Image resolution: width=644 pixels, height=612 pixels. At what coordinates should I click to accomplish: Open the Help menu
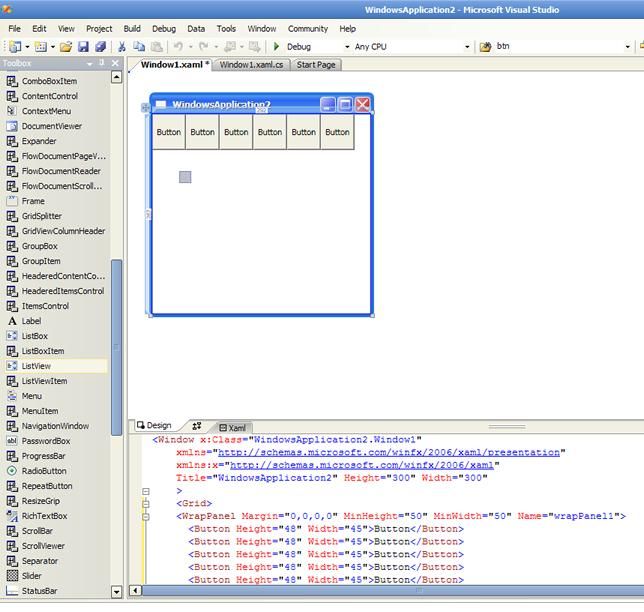coord(347,29)
